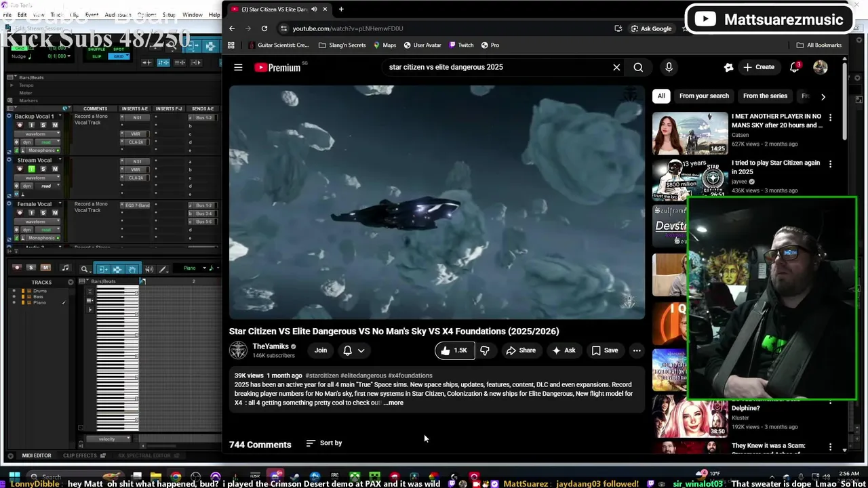This screenshot has height=488, width=868.
Task: Open options for the NO MANS SKY video
Action: [x=830, y=117]
